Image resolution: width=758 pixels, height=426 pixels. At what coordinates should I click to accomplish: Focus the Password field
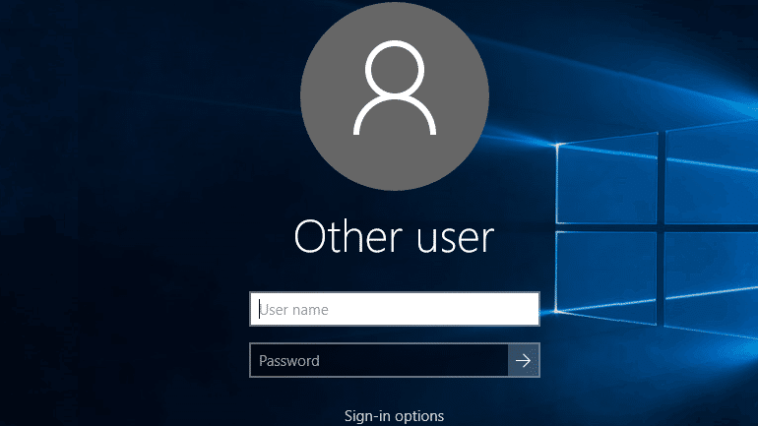(x=379, y=360)
